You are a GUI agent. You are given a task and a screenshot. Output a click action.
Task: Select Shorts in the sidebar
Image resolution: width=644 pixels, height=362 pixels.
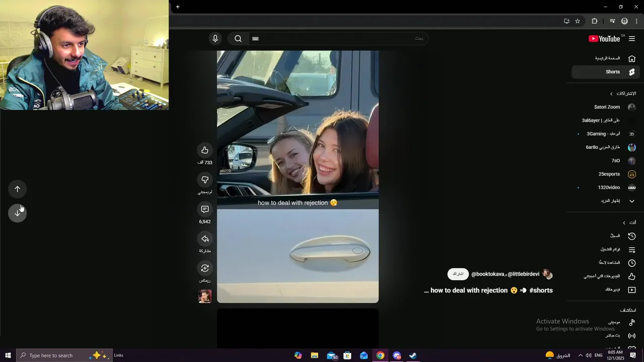(x=605, y=72)
